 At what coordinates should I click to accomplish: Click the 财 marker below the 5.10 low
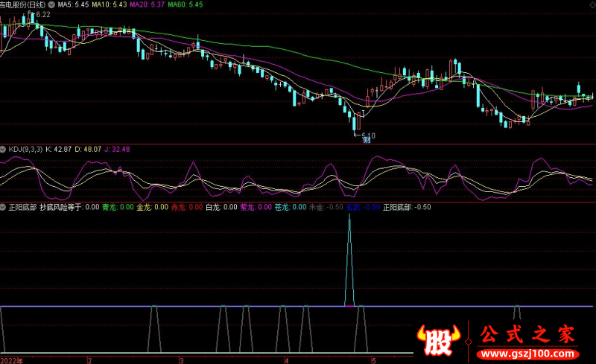[x=367, y=141]
